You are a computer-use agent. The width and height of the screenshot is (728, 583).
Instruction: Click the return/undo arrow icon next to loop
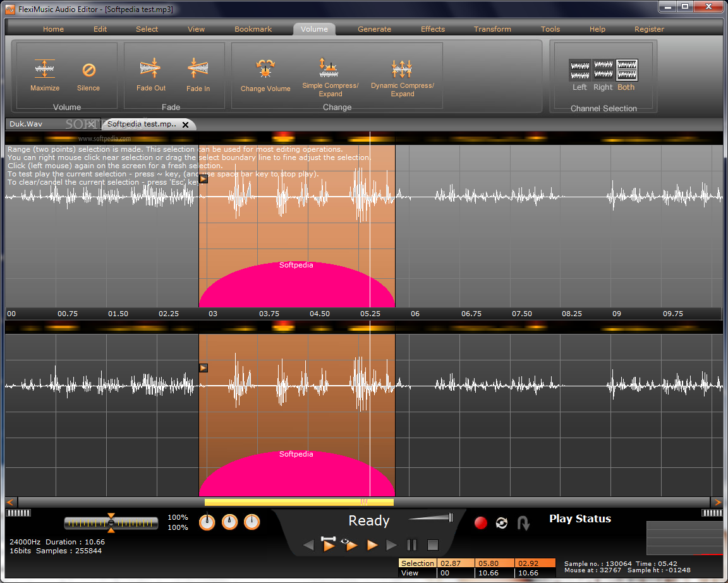pyautogui.click(x=523, y=523)
